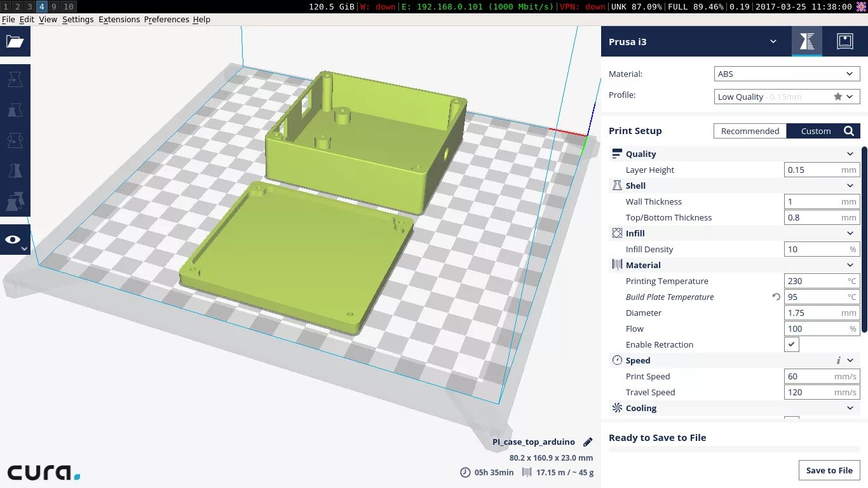Open the Low Quality profile dropdown
This screenshot has height=488, width=868.
click(787, 97)
